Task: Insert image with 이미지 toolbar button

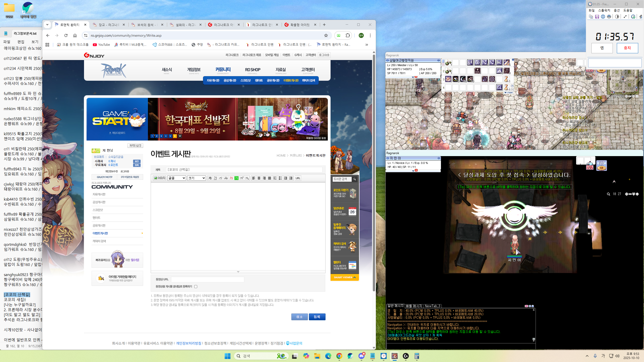Action: coord(159,178)
